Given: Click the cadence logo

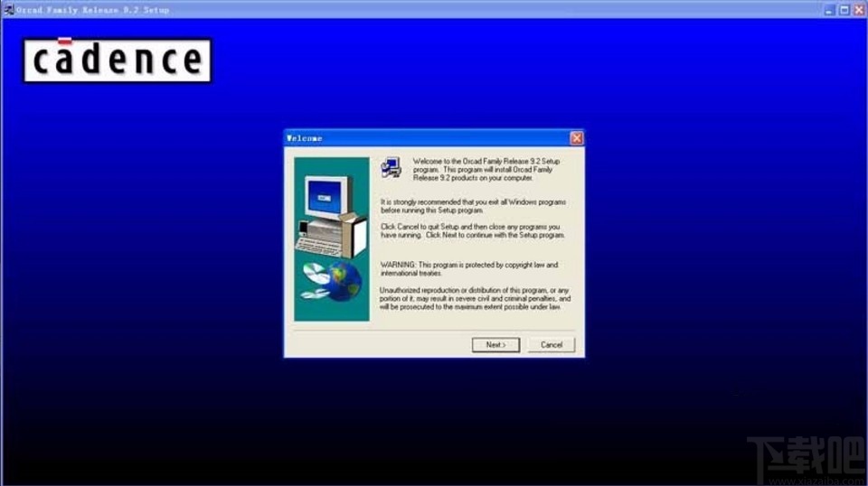Looking at the screenshot, I should coord(117,61).
